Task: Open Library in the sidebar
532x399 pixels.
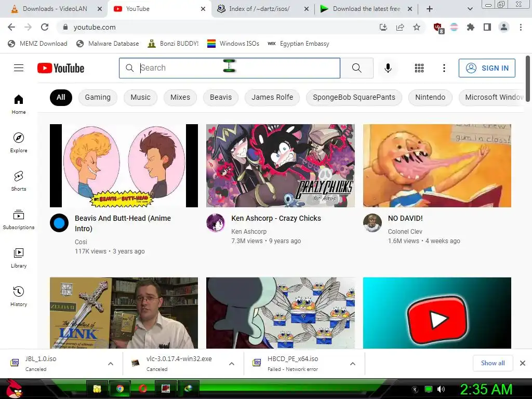Action: click(19, 258)
